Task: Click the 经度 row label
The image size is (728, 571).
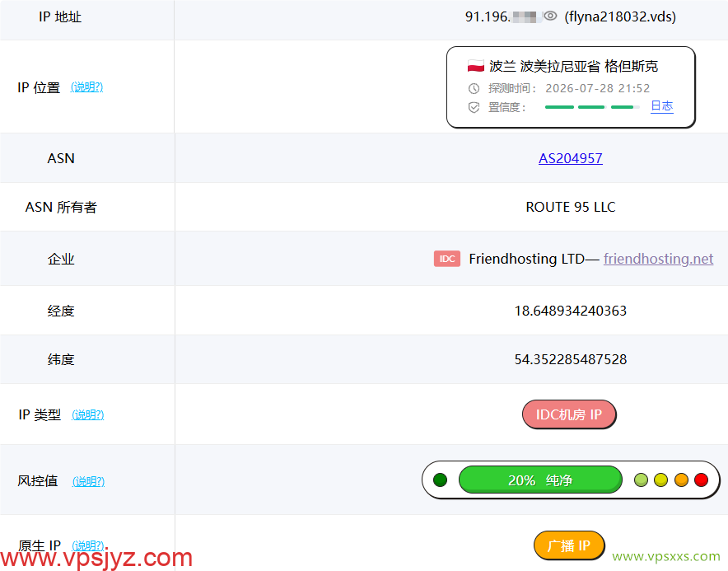Action: 61,311
